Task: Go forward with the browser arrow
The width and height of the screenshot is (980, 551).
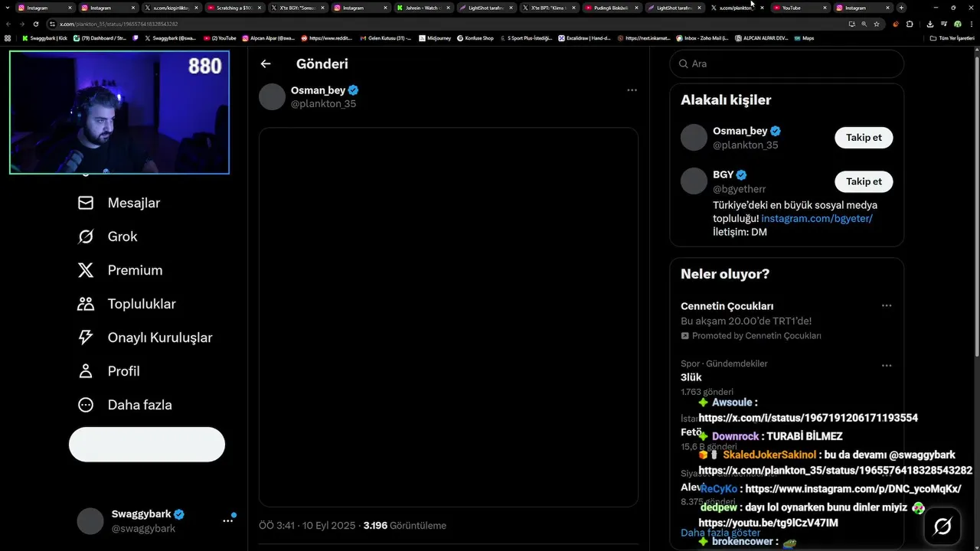Action: click(21, 24)
